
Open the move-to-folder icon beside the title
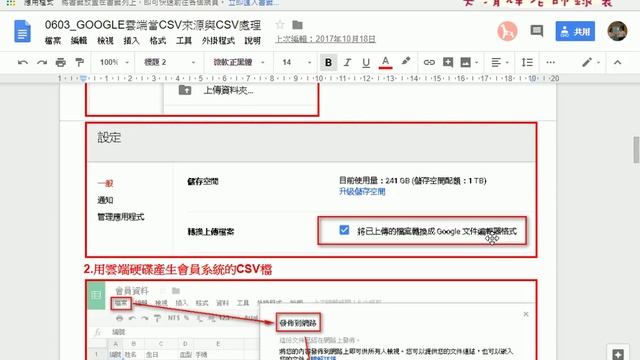[x=298, y=25]
